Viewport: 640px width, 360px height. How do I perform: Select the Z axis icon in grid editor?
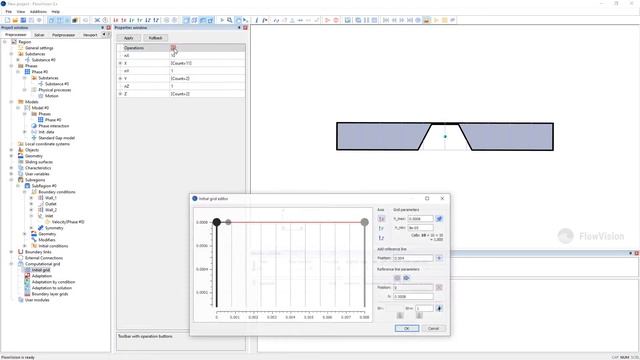coord(381,238)
